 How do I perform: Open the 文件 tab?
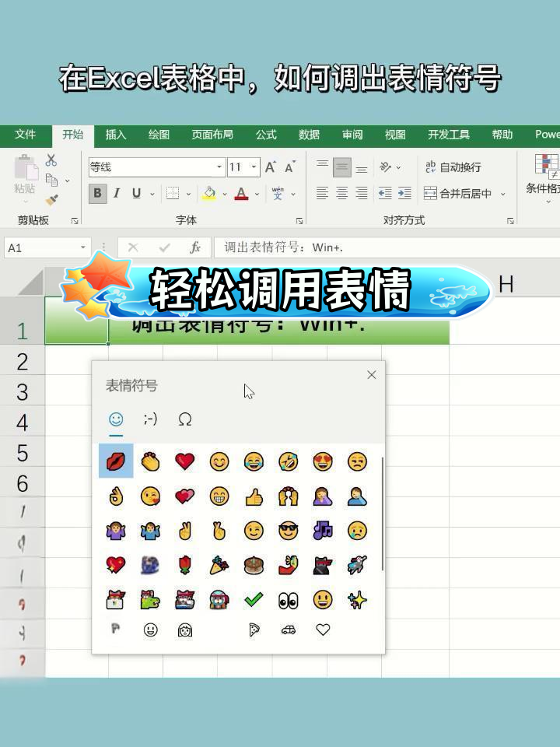(25, 135)
